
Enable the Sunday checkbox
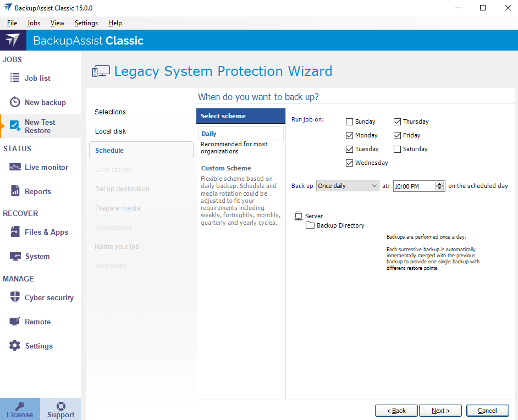tap(350, 121)
